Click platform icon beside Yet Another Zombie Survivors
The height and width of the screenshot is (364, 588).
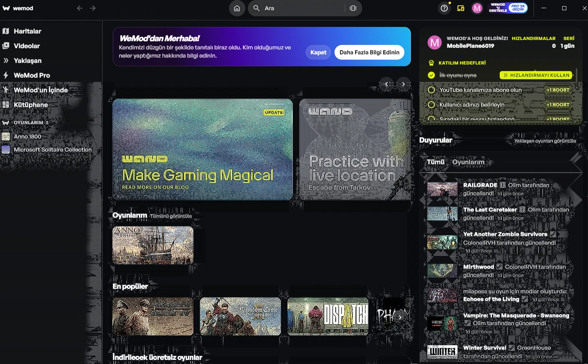(553, 234)
